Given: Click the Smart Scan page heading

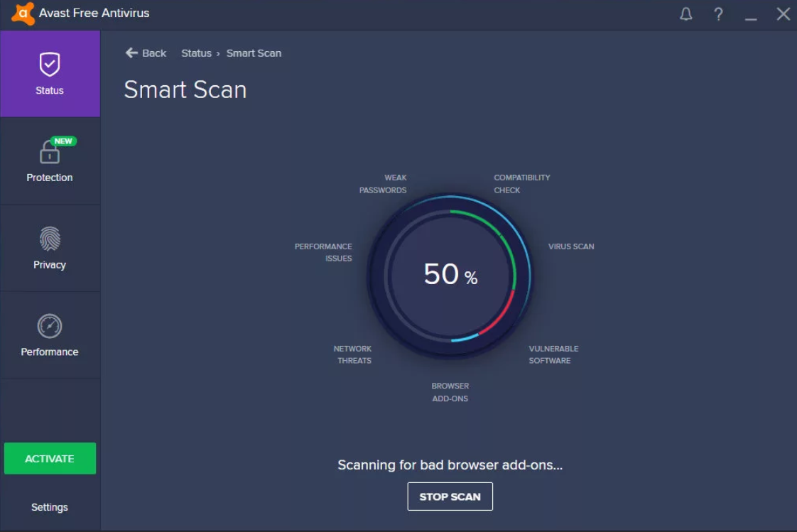Looking at the screenshot, I should [185, 90].
